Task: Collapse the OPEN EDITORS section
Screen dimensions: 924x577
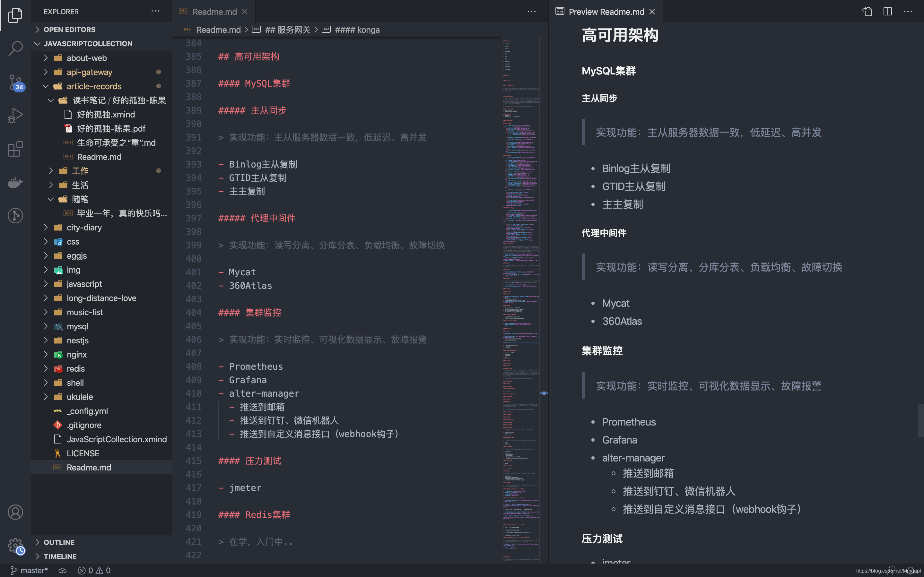Action: 70,30
